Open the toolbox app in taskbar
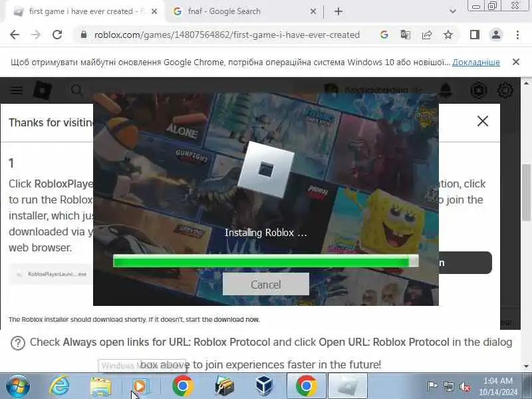Screen dimensions: 532x399 point(224,386)
